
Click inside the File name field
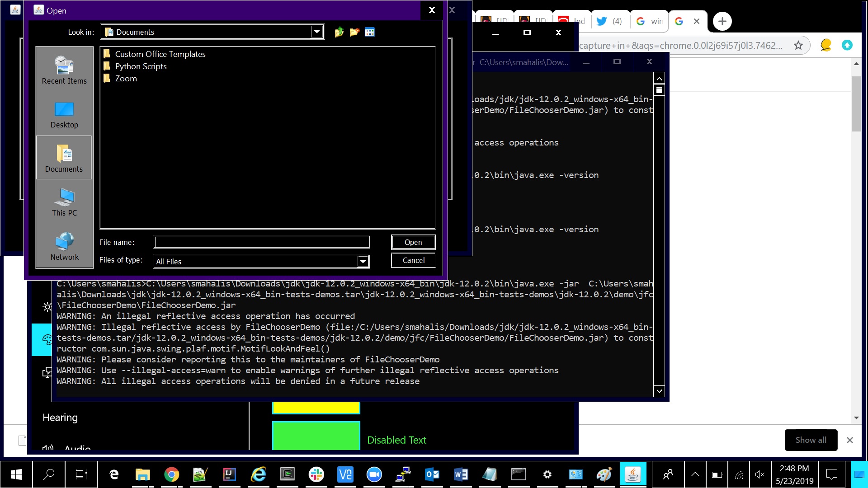point(262,242)
